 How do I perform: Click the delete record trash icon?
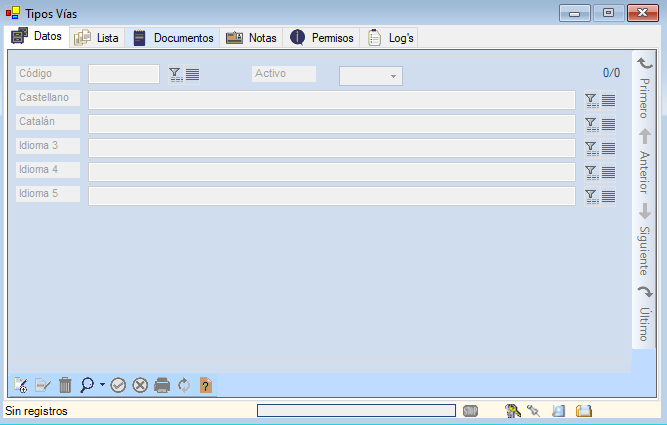[x=65, y=385]
